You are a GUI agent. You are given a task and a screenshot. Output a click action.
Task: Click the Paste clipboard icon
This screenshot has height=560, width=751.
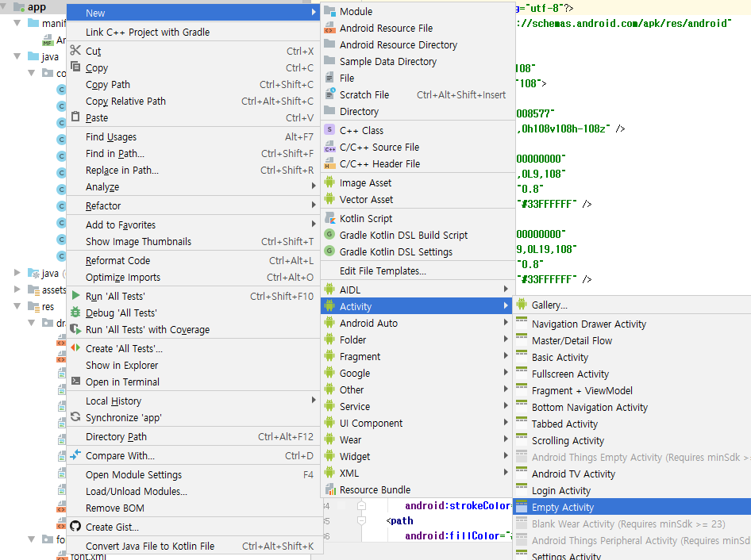point(75,117)
